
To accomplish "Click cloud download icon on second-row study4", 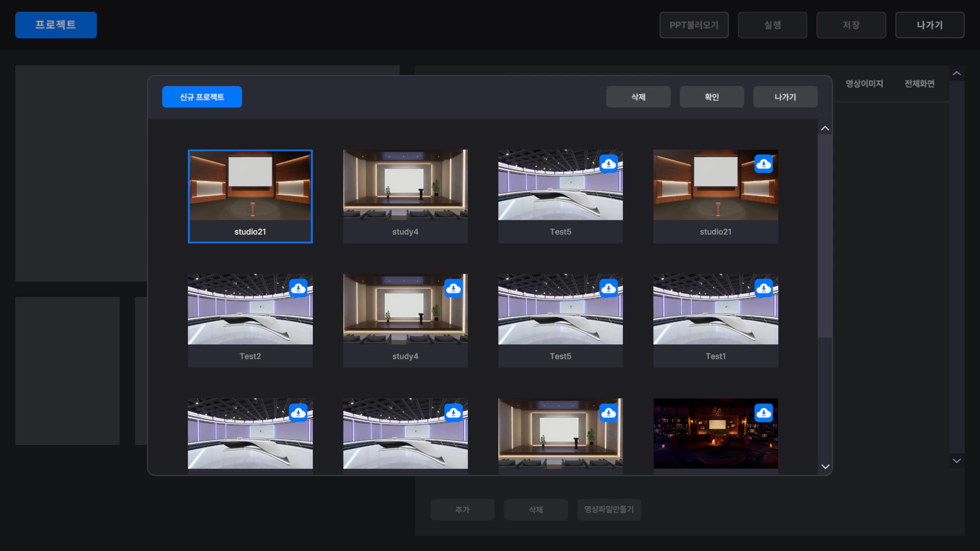I will (453, 288).
